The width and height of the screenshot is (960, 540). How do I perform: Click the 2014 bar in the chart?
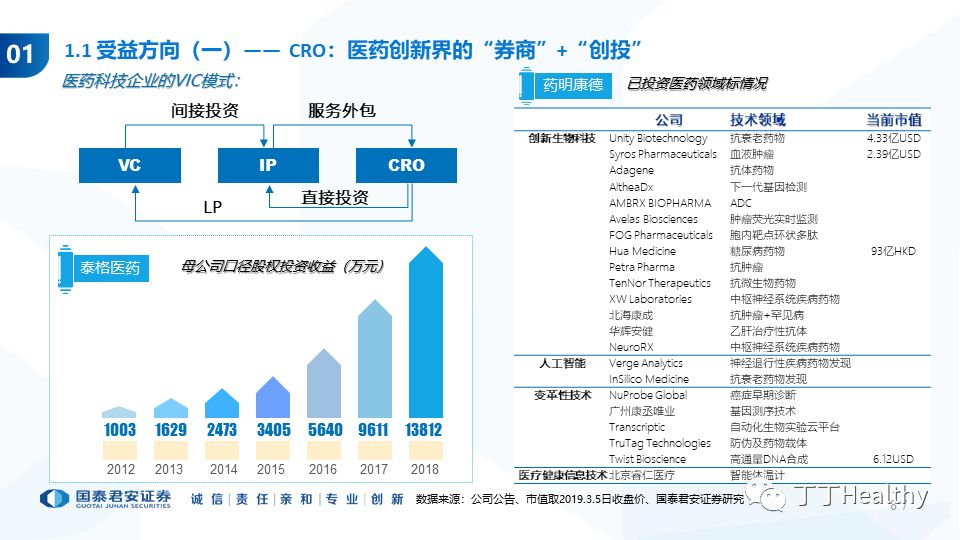tap(222, 403)
